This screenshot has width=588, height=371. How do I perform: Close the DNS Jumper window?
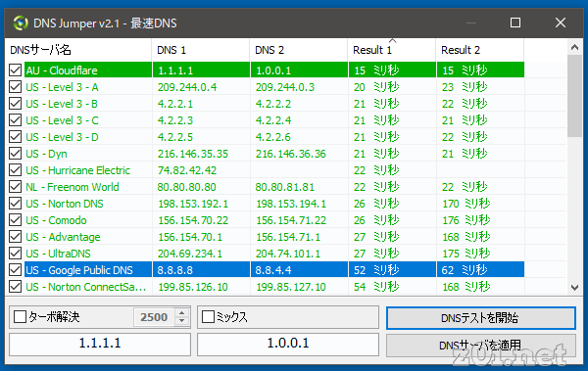(561, 23)
